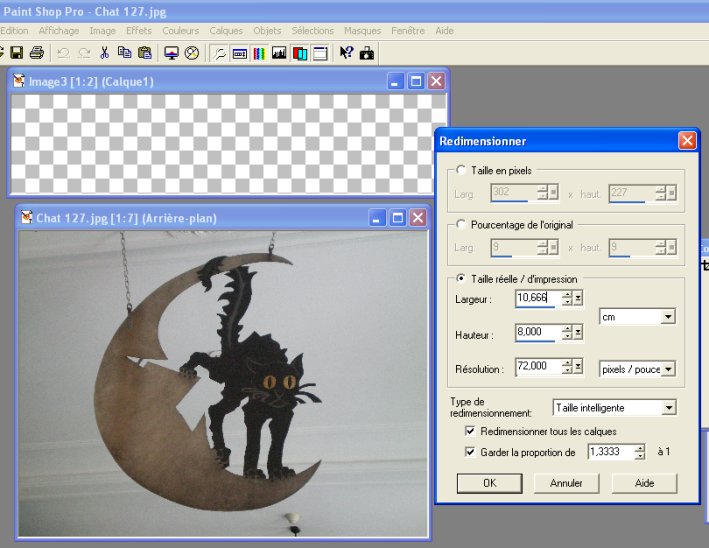The image size is (709, 548).
Task: Open the Masques menu
Action: click(x=362, y=31)
